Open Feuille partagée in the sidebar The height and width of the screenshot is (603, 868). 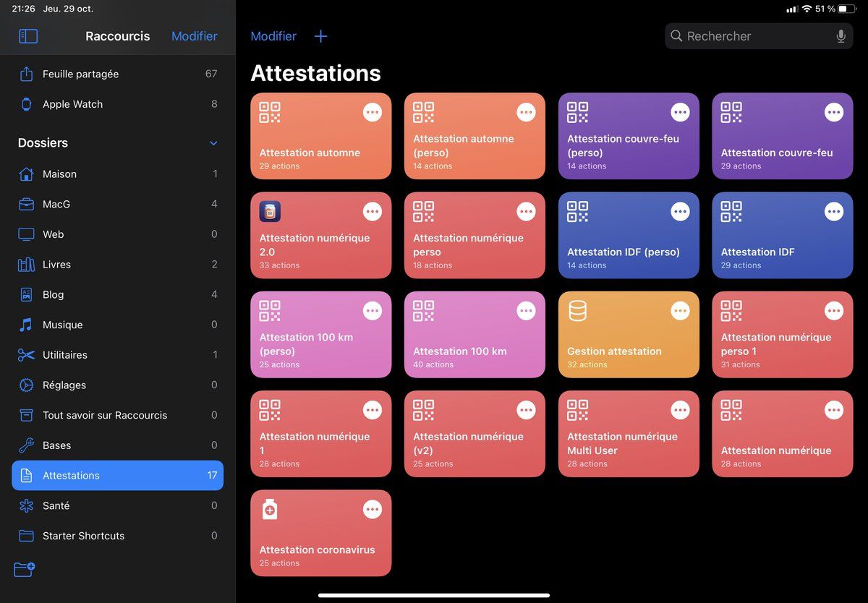coord(118,74)
